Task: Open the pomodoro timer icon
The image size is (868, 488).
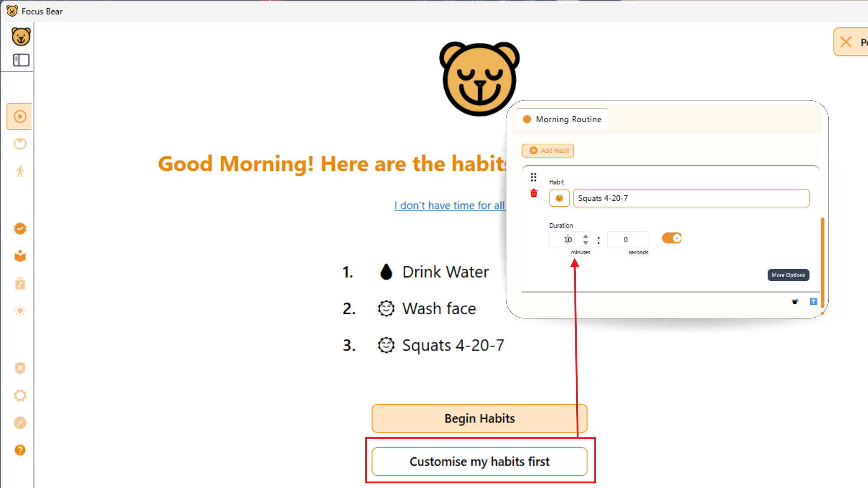Action: coord(20,144)
